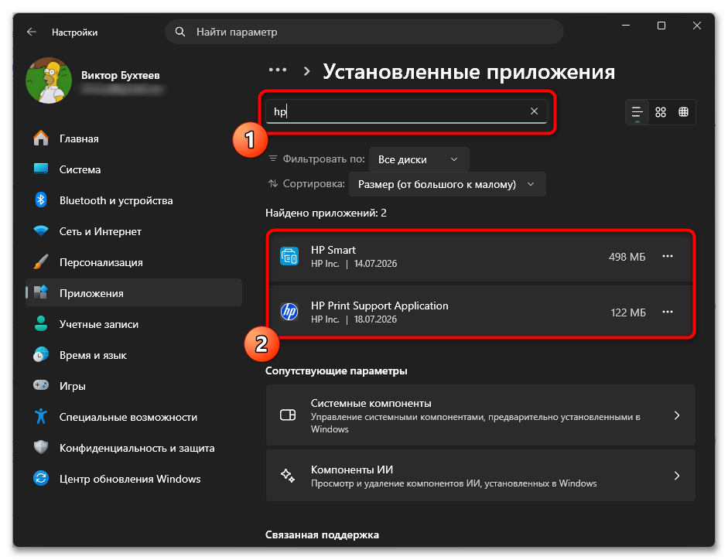Click the '498 МБ' size value
The width and height of the screenshot is (728, 560).
click(x=627, y=257)
